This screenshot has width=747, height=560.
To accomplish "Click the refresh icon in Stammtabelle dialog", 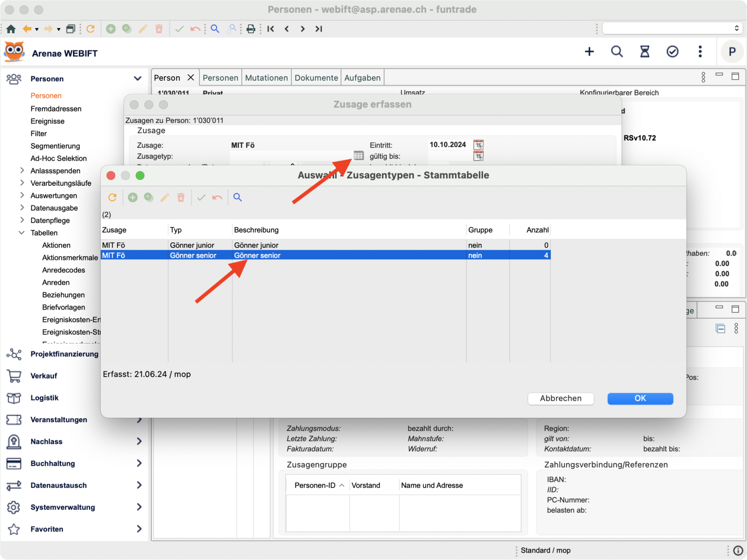I will tap(112, 197).
